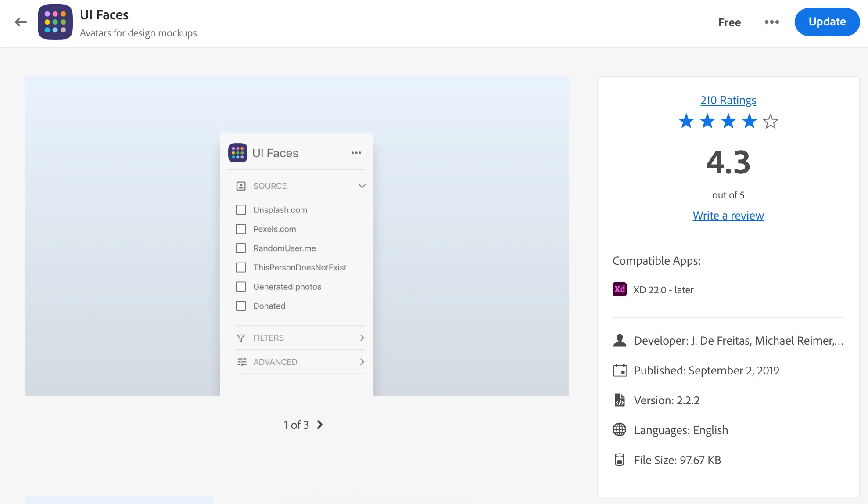Click the Developer names text

point(739,341)
